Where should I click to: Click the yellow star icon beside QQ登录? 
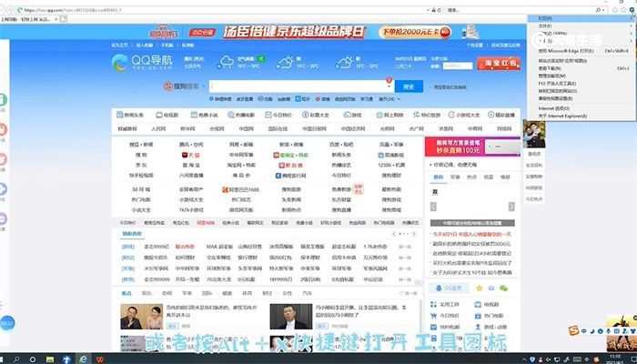pyautogui.click(x=479, y=288)
